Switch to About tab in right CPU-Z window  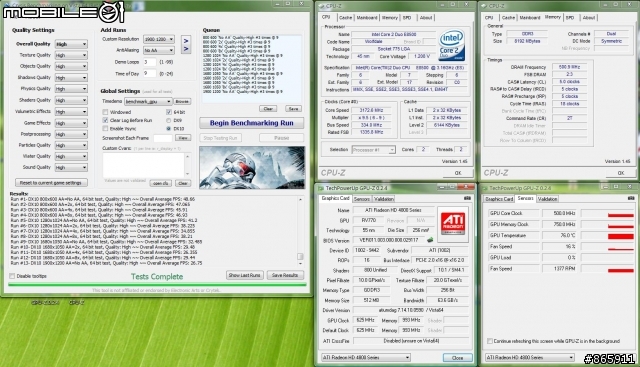(x=589, y=18)
